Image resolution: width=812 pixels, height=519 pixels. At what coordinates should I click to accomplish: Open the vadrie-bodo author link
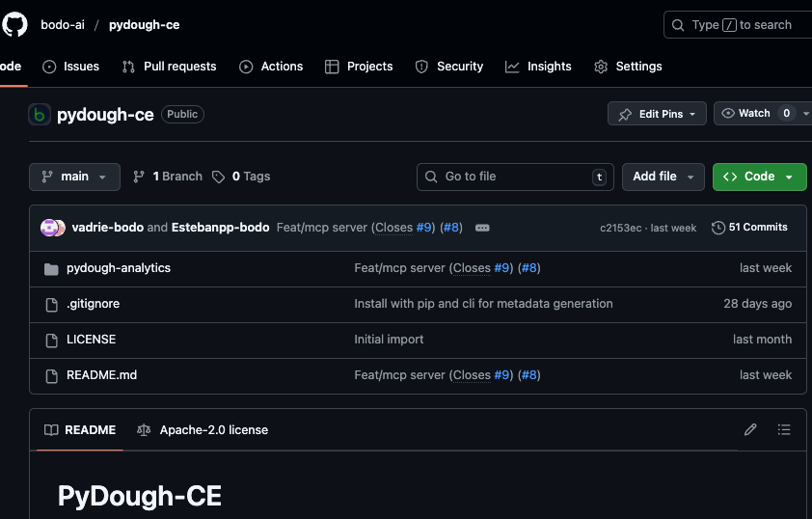tap(108, 228)
